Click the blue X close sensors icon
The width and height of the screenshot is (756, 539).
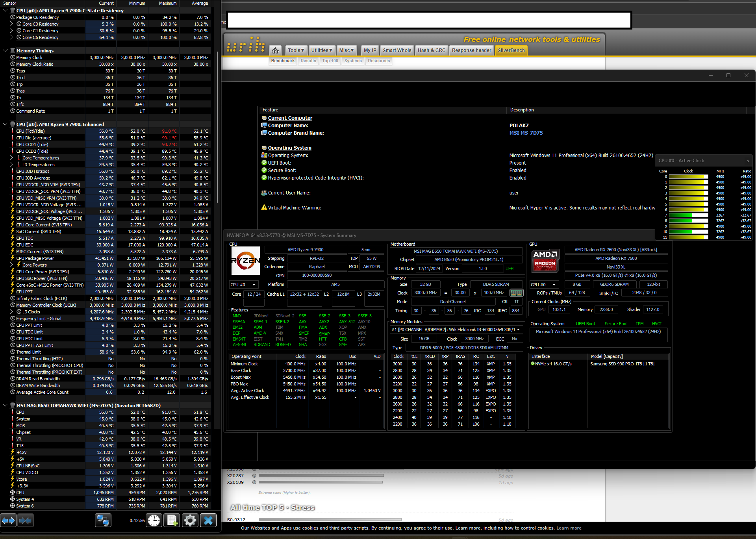[x=208, y=520]
